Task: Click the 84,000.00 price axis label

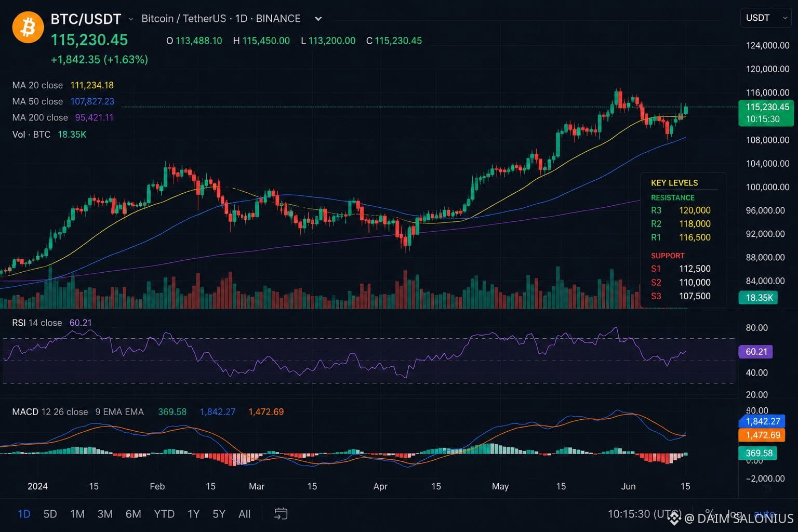Action: 765,281
